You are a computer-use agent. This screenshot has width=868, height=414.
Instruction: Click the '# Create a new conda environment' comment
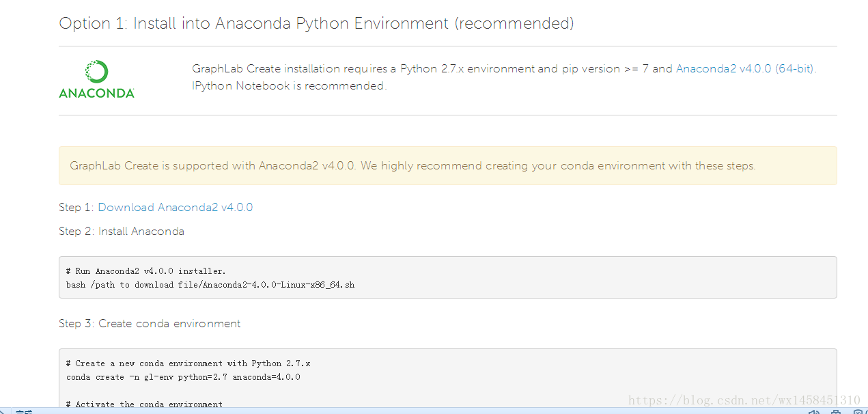[x=188, y=363]
